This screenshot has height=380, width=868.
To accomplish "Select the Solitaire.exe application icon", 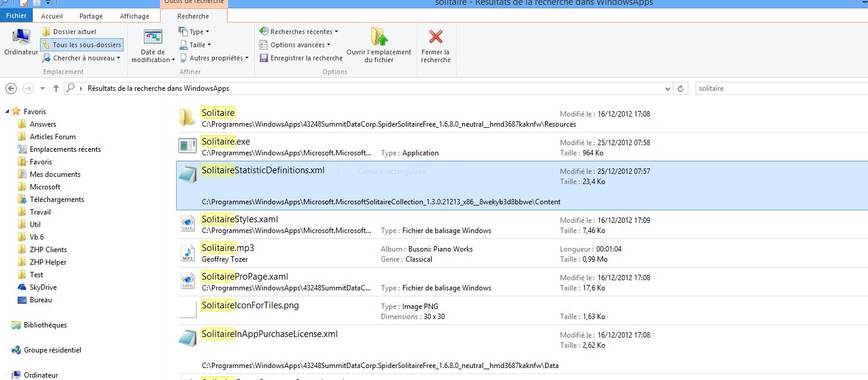I will coord(188,146).
